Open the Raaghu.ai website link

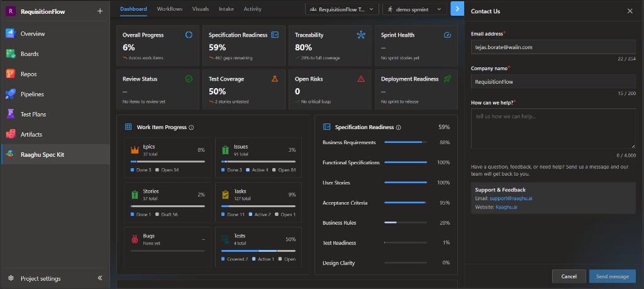click(x=506, y=207)
